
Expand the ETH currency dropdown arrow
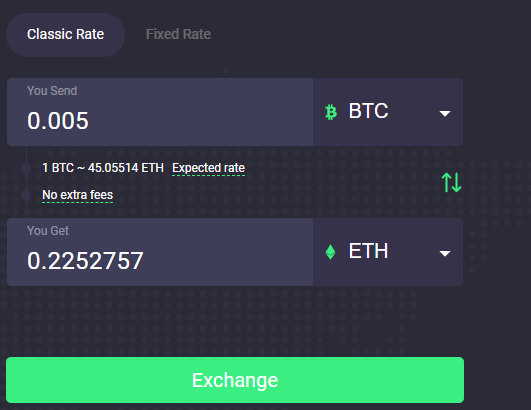pyautogui.click(x=445, y=253)
